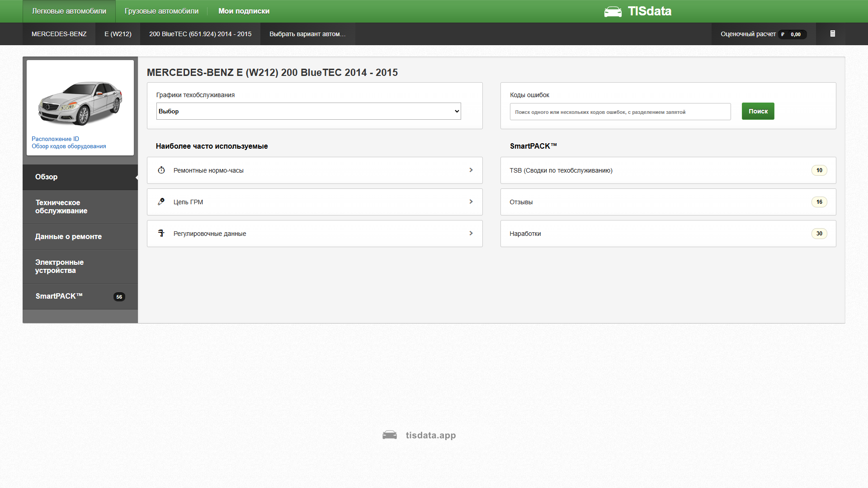Open Цепь ГРМ row label
Image resolution: width=868 pixels, height=488 pixels.
point(188,202)
